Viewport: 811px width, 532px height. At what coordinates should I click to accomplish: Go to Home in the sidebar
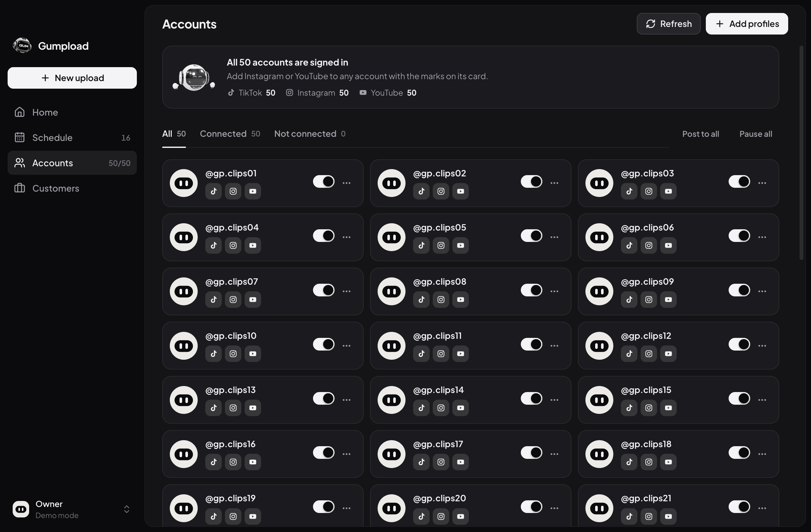pyautogui.click(x=72, y=112)
